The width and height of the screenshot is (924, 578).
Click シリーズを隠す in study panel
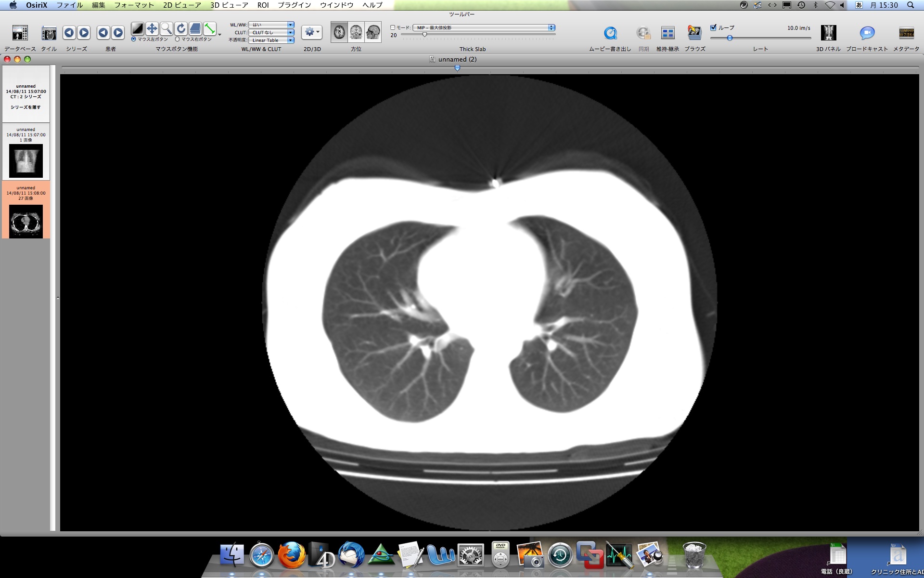click(26, 107)
